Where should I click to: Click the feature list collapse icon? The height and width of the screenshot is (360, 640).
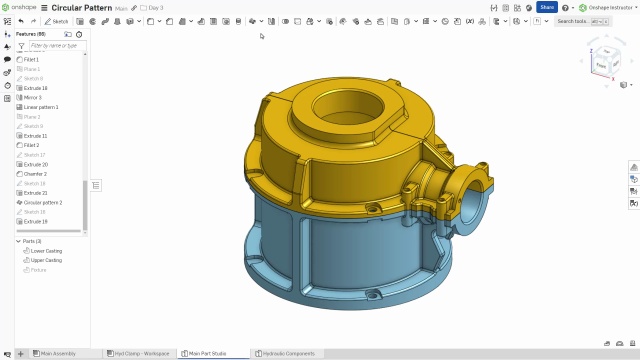pos(96,186)
